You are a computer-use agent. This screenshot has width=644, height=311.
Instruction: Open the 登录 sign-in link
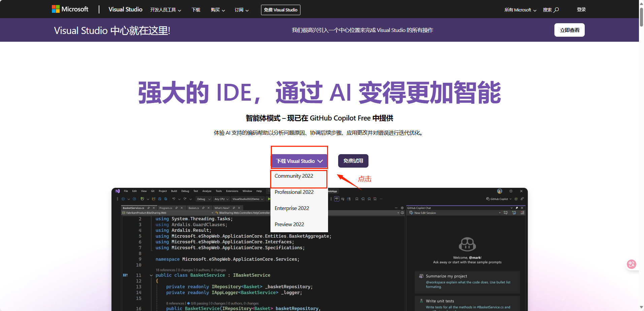[x=581, y=9]
